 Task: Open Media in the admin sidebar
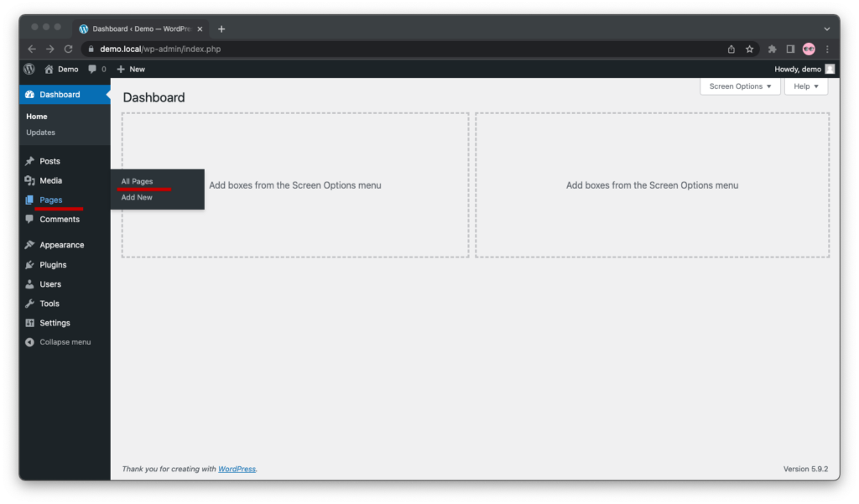tap(51, 180)
